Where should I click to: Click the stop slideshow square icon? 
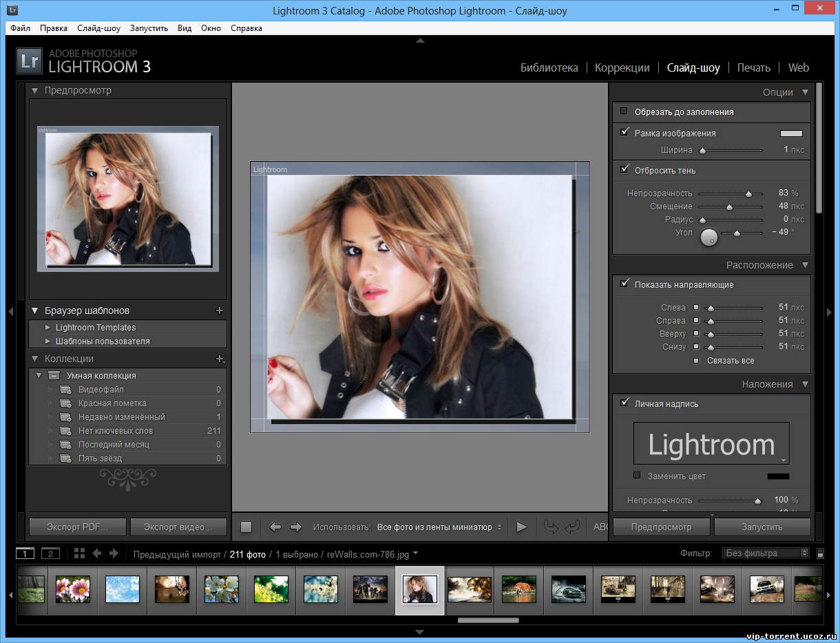point(246,527)
